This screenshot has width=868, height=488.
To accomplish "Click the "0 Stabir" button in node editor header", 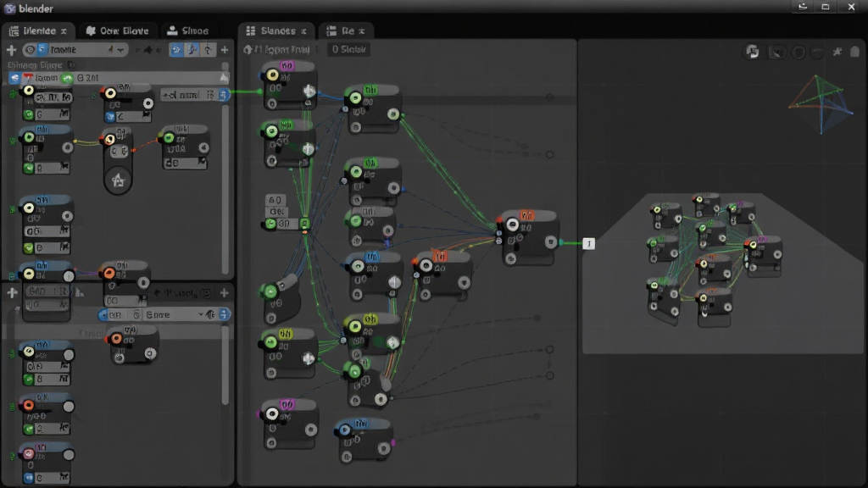I will pyautogui.click(x=348, y=50).
